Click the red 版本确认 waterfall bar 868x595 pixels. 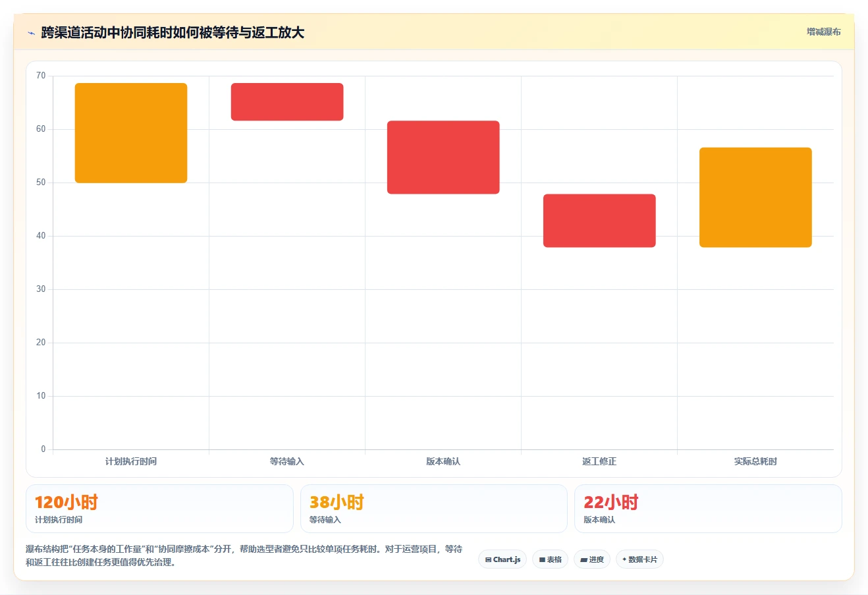443,157
